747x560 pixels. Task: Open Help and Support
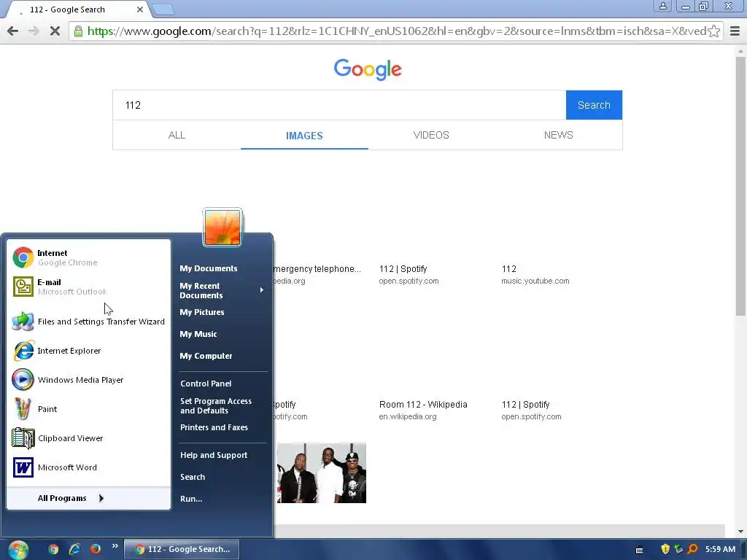[x=214, y=455]
